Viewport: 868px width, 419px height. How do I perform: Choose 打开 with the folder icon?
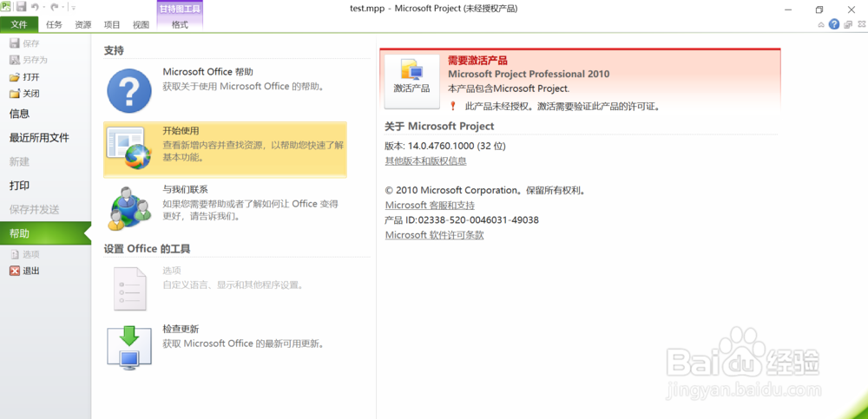[x=25, y=77]
